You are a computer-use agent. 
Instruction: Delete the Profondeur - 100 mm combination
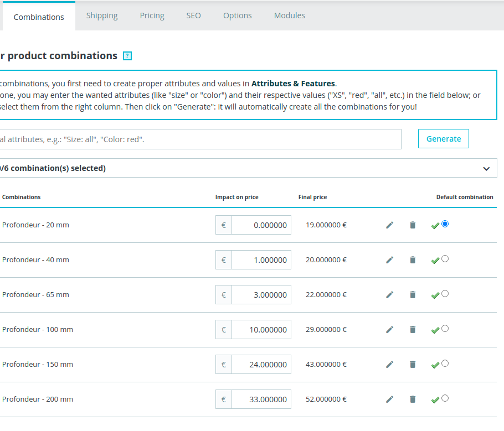[x=413, y=330]
